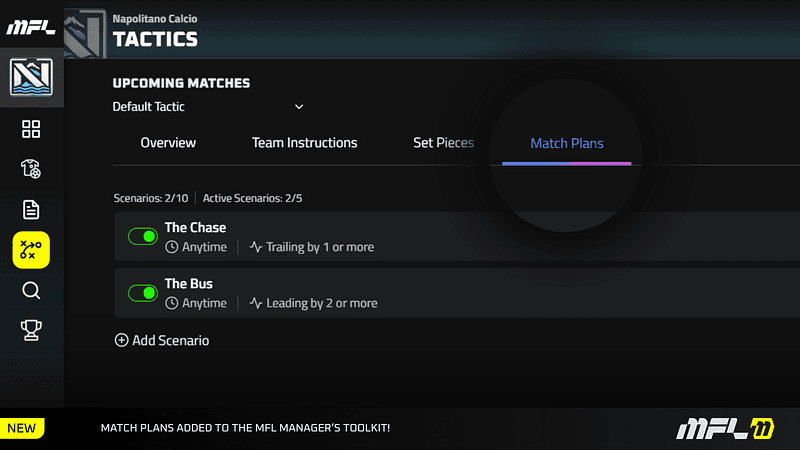Viewport: 800px width, 450px height.
Task: Open The Bus scenario row
Action: (x=480, y=293)
